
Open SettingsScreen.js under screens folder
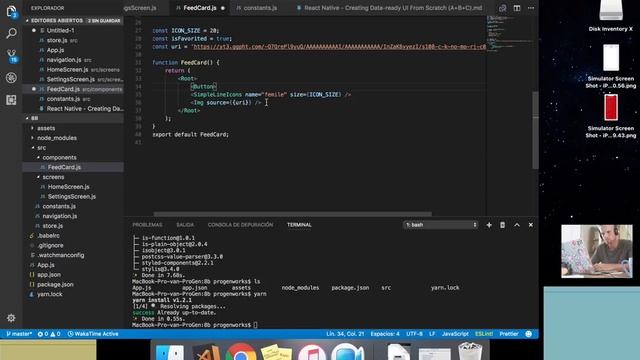coord(71,197)
